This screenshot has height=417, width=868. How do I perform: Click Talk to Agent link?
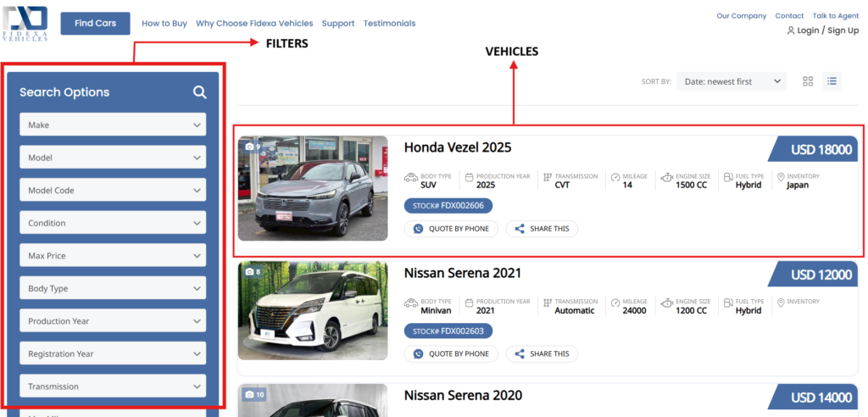coord(835,16)
